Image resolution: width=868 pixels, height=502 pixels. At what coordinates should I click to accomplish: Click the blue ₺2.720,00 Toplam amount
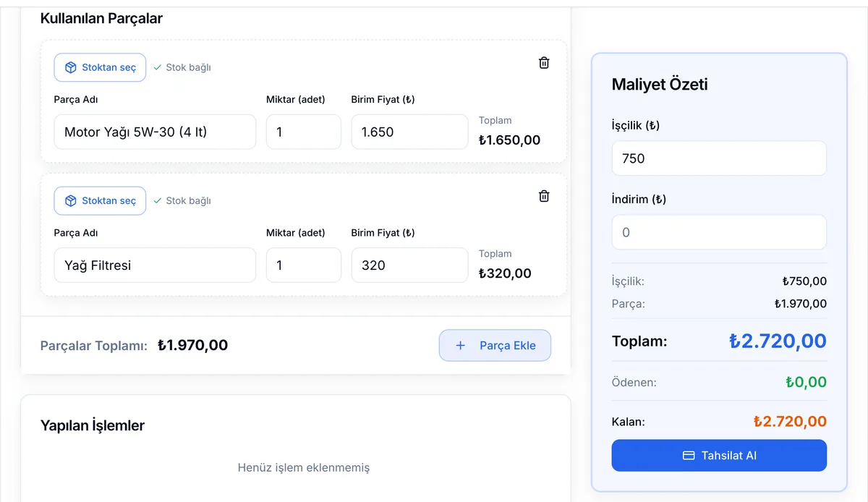[778, 341]
